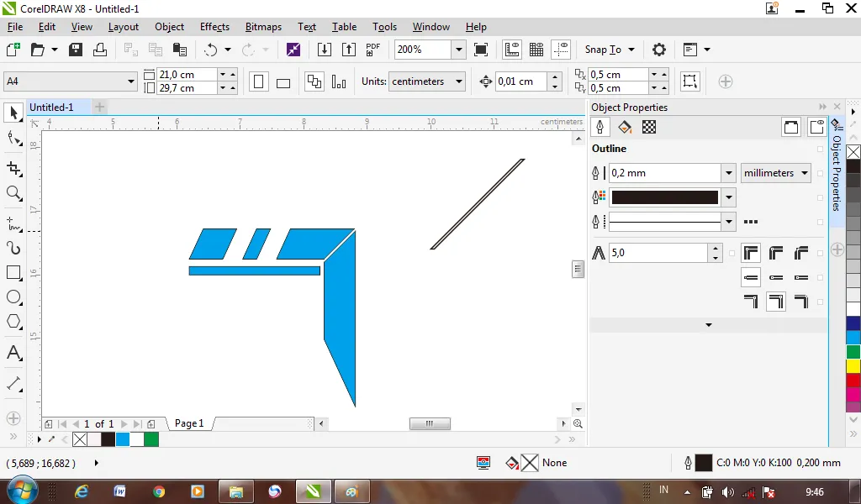The image size is (861, 504).
Task: Open CorelDRAW from Windows taskbar
Action: [314, 491]
